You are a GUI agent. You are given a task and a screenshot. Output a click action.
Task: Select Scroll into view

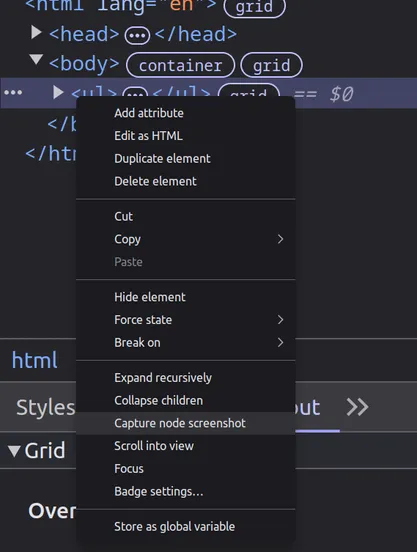pyautogui.click(x=185, y=446)
